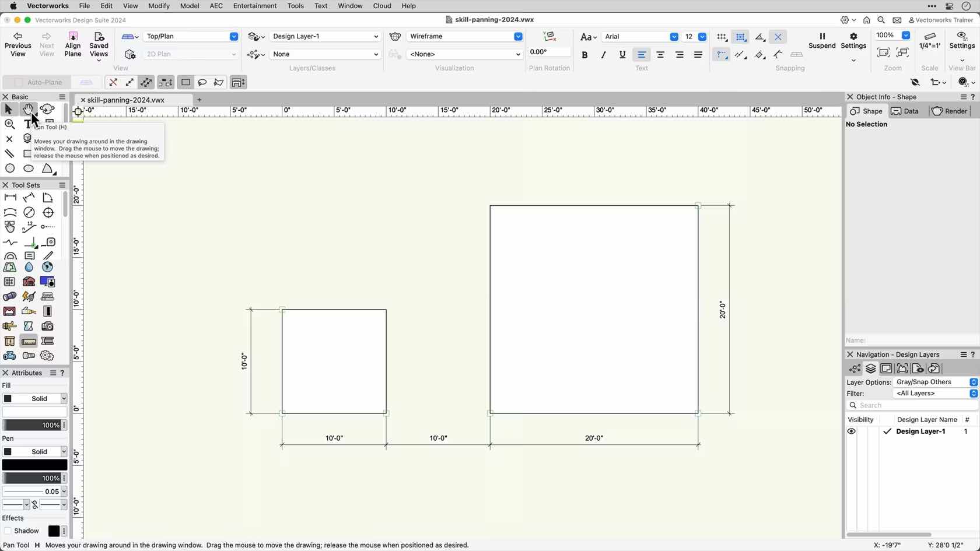Open the 100% zoom dropdown
980x551 pixels.
[x=892, y=36]
